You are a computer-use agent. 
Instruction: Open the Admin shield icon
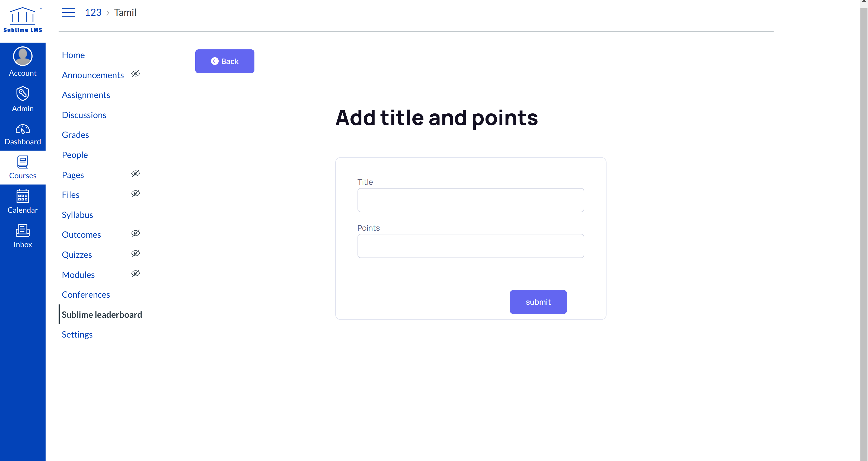coord(23,94)
